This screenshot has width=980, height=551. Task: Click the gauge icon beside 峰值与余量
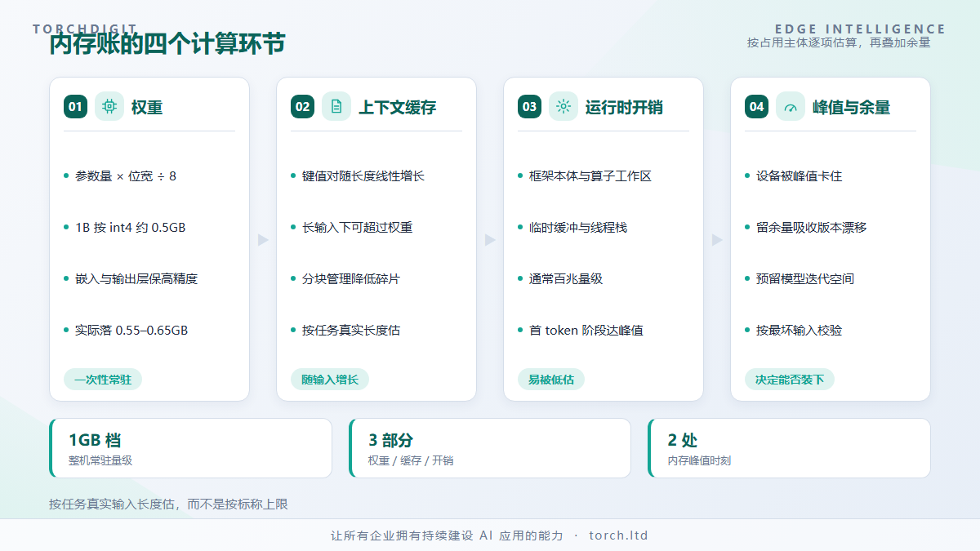[791, 106]
